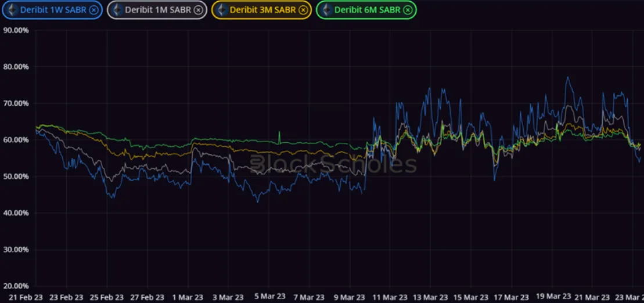Screen dimensions: 644x303
Task: Click the 9 Mar 23 date label
Action: 350,297
